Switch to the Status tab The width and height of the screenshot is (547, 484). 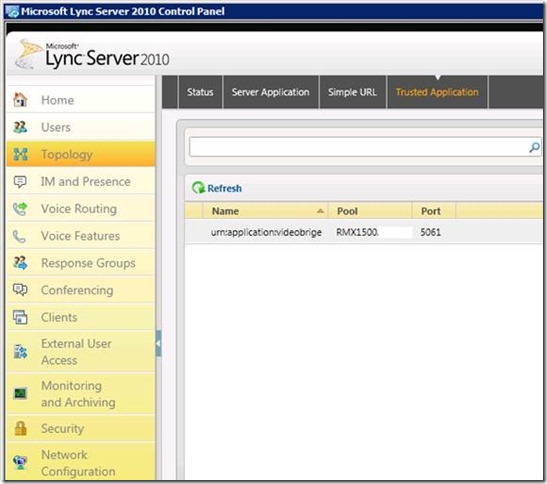point(200,92)
